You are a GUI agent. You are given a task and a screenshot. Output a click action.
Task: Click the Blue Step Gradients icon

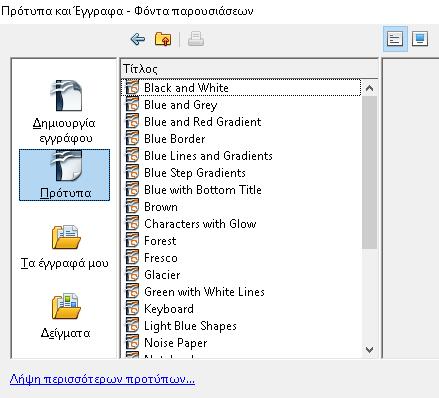click(x=132, y=173)
